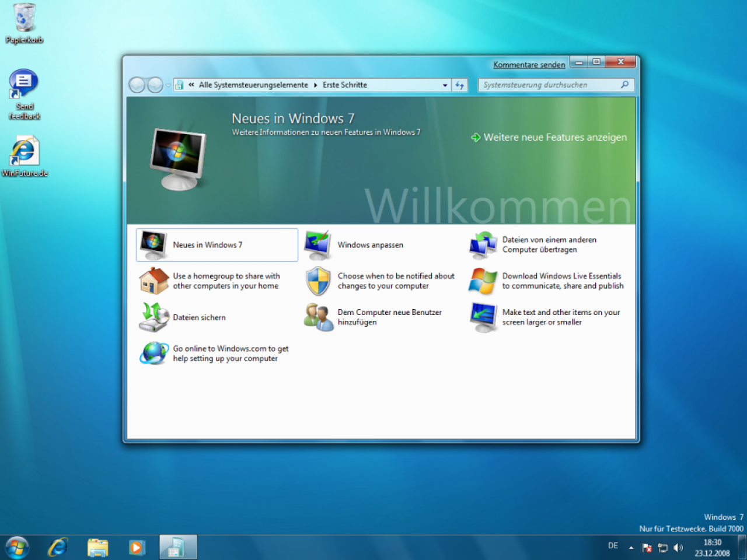The height and width of the screenshot is (560, 747).
Task: Launch Internet Explorer from the taskbar
Action: pos(58,548)
